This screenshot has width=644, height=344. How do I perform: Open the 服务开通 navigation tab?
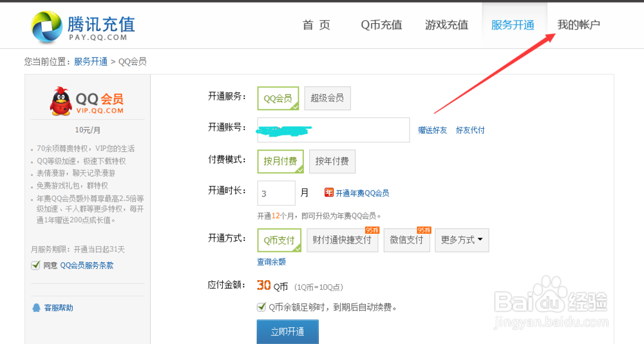(513, 25)
